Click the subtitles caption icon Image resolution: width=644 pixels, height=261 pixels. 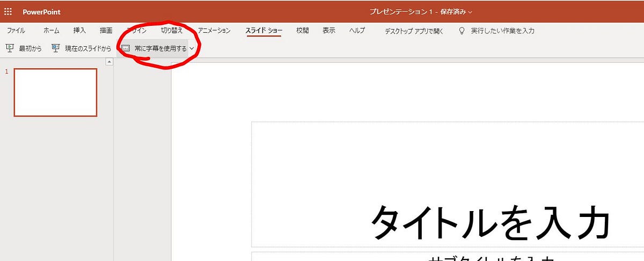point(126,48)
